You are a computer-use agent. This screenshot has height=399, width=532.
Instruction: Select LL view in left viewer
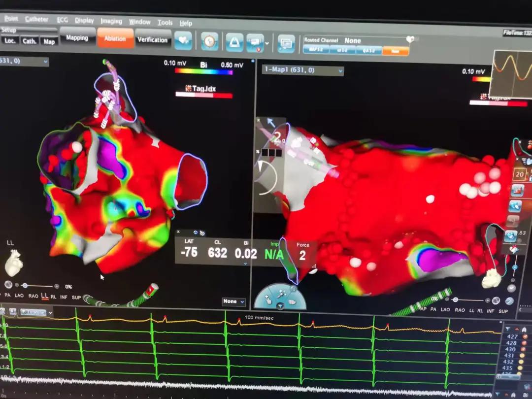coord(45,296)
